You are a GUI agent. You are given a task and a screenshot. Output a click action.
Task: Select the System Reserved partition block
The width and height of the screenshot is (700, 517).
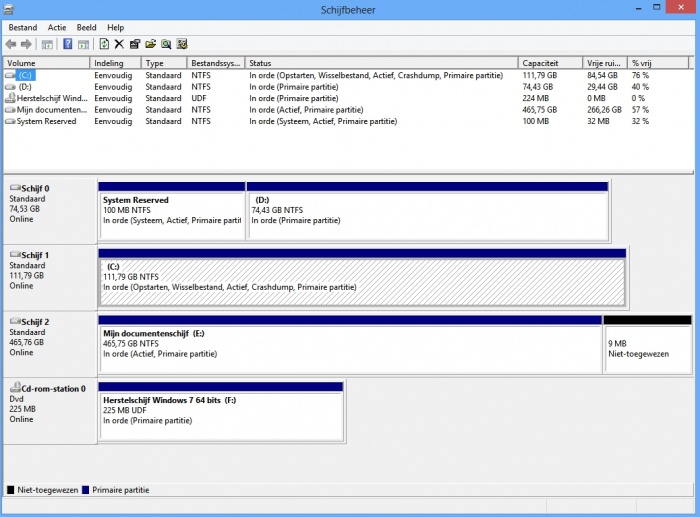[171, 215]
